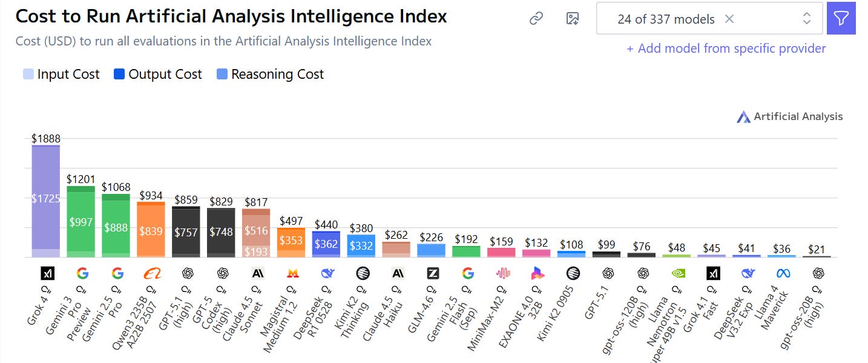The width and height of the screenshot is (868, 363).
Task: Click the Artificial Analysis watermark logo
Action: 789,116
